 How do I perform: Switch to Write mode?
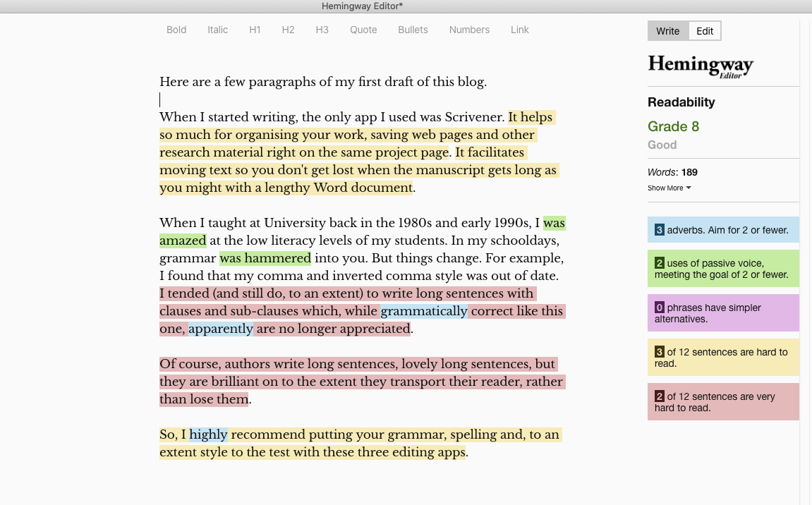(667, 31)
